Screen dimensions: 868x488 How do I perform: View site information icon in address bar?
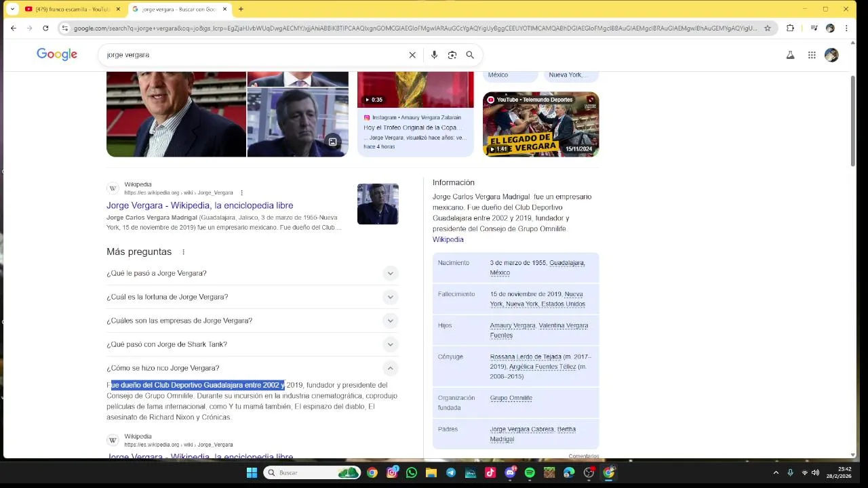pyautogui.click(x=64, y=28)
